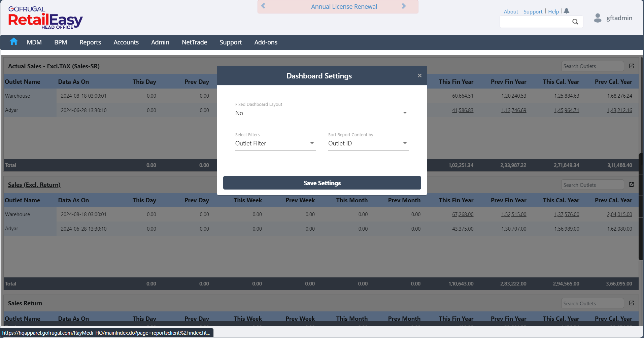Open the NetTrade menu

tap(195, 42)
